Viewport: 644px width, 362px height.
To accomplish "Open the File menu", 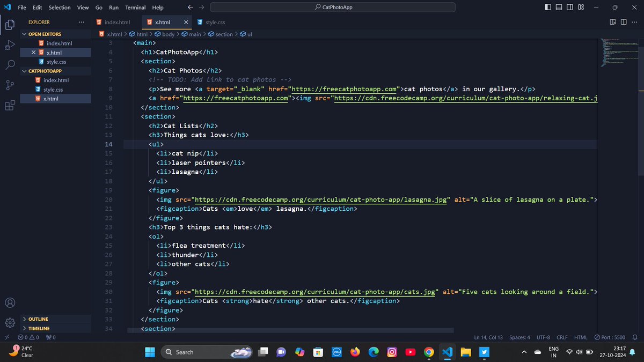I will (22, 8).
